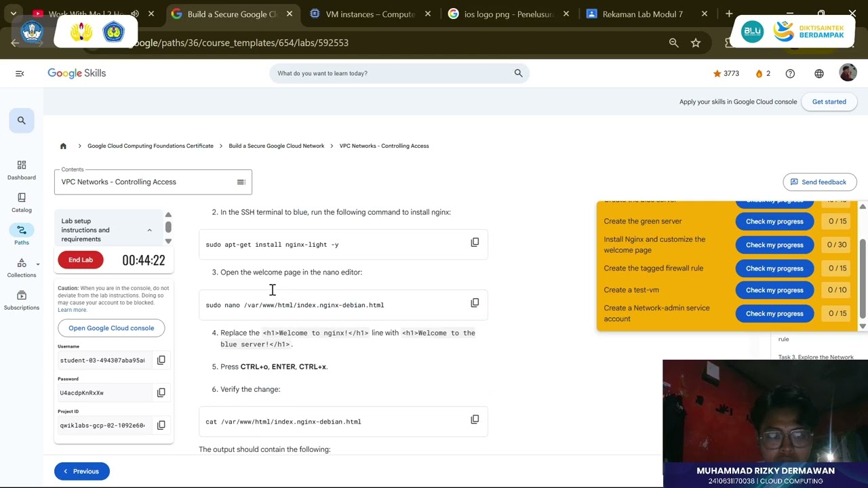
Task: Click the 0 / 10 score badge
Action: click(837, 290)
